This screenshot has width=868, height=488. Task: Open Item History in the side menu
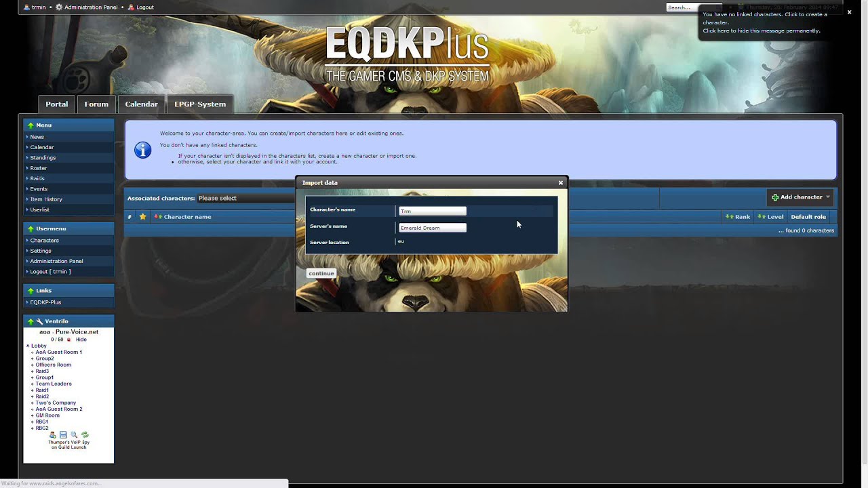46,199
